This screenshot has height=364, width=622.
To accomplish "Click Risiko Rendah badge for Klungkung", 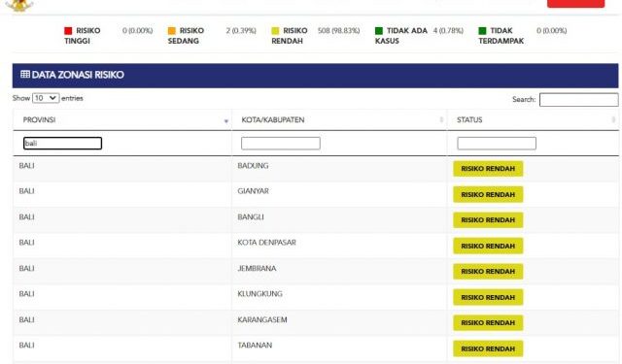I will tap(488, 297).
